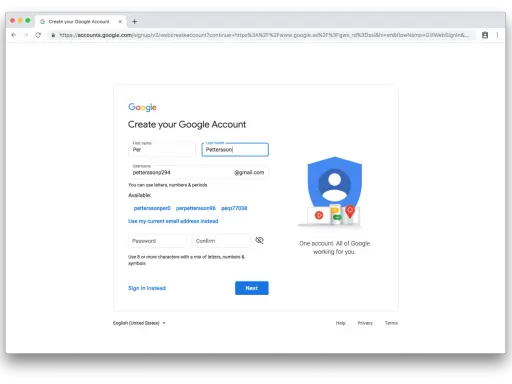This screenshot has width=512, height=384.
Task: Click the Username field
Action: point(198,172)
